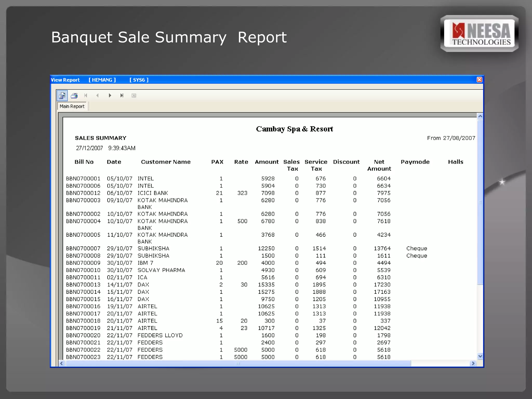Click the vertical scrollbar up arrow
The image size is (532, 399).
480,116
